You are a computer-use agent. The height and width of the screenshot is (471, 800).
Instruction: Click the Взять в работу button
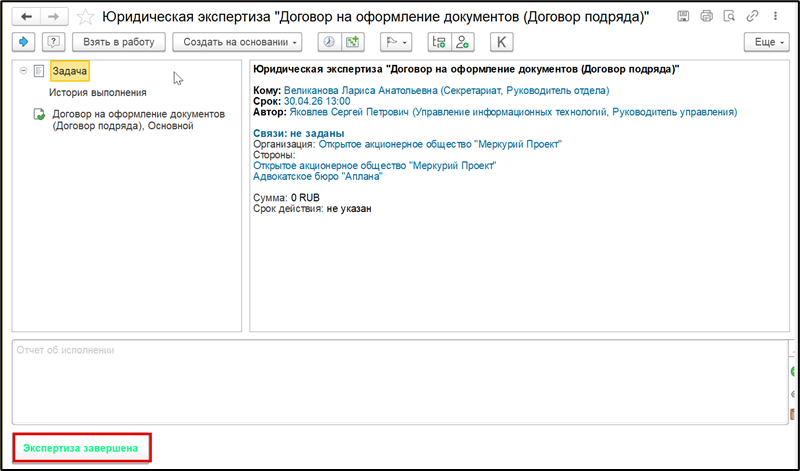point(119,42)
